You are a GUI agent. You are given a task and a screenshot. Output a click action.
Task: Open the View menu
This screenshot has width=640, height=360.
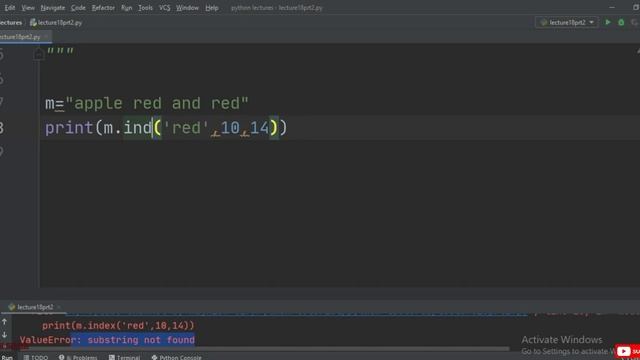28,8
